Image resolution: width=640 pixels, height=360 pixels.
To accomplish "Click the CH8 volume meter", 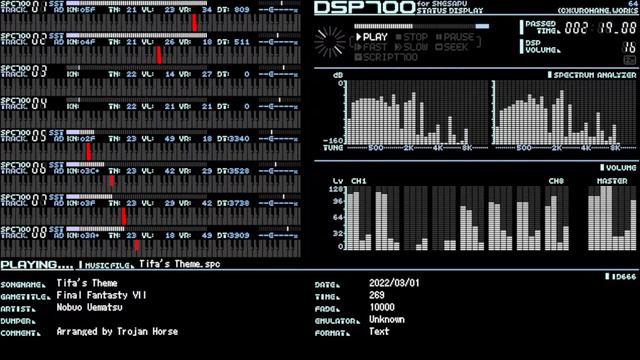I will [x=557, y=218].
